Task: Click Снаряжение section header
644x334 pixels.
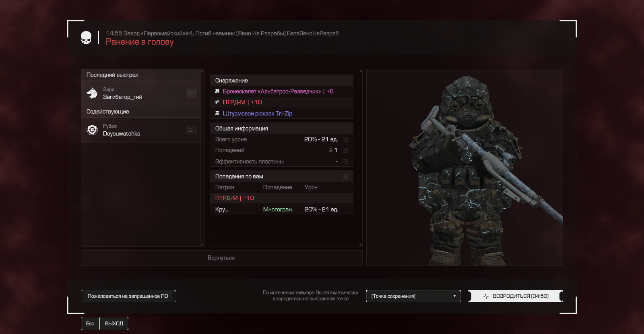Action: 281,81
